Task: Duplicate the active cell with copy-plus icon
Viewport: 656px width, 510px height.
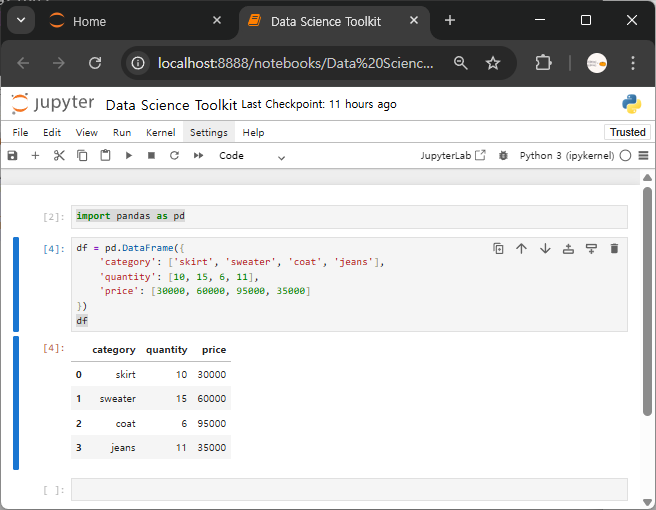Action: [498, 249]
